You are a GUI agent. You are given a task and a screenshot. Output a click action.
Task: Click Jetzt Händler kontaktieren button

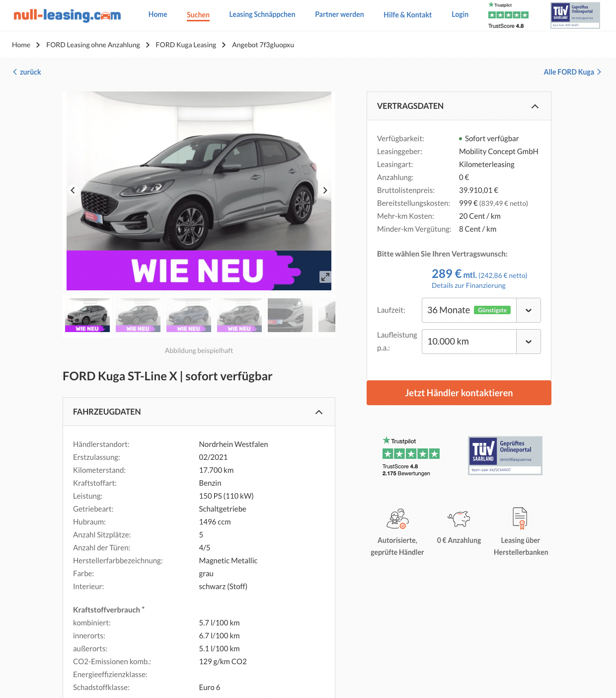click(459, 393)
